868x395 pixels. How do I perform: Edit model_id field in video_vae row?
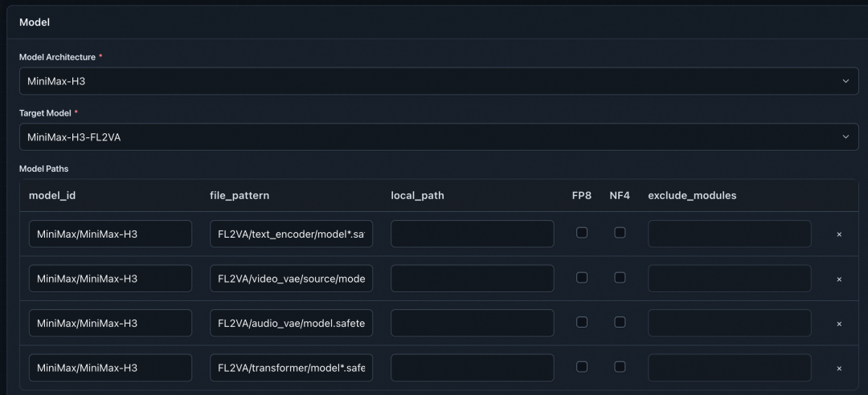click(x=110, y=279)
